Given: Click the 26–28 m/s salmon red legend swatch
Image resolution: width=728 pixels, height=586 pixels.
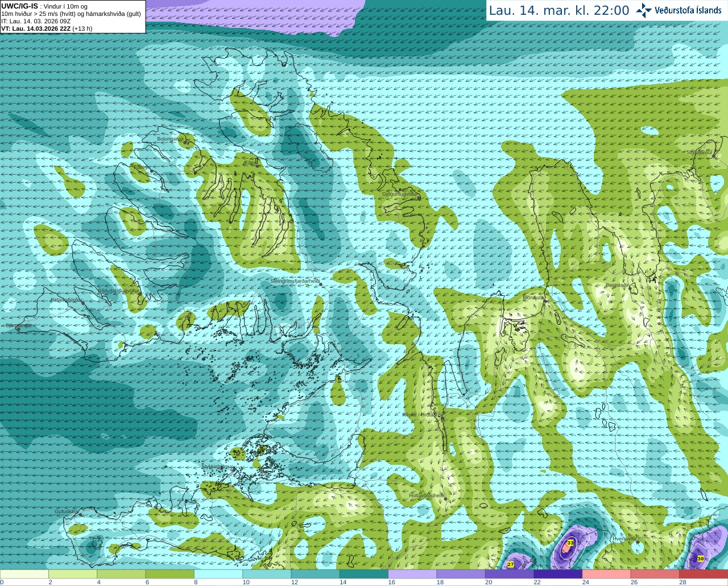Looking at the screenshot, I should (x=655, y=574).
